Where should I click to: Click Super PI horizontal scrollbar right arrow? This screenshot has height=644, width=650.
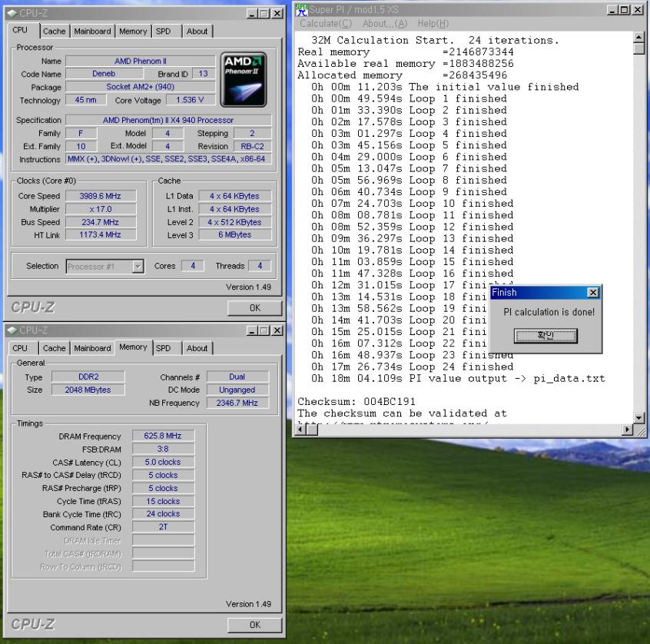coord(628,430)
